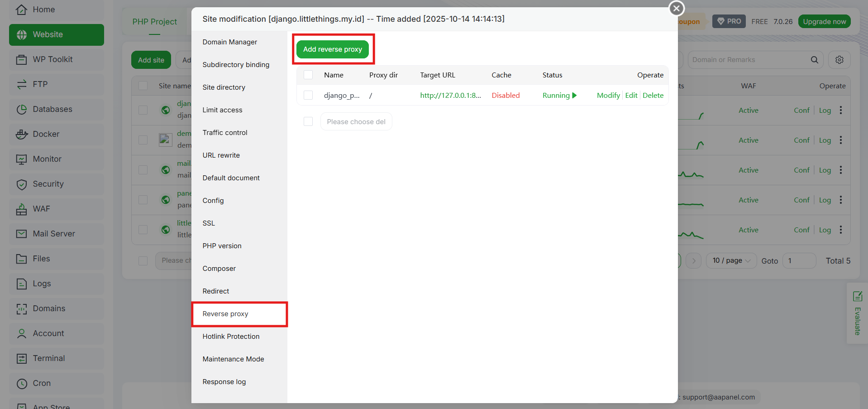Select the Reverse proxy menu item
The height and width of the screenshot is (409, 868).
point(239,314)
